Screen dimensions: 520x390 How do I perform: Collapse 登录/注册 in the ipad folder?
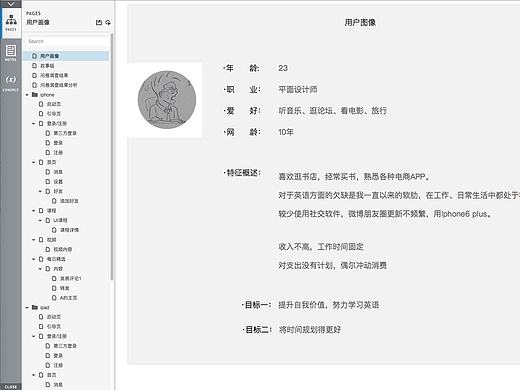click(34, 336)
